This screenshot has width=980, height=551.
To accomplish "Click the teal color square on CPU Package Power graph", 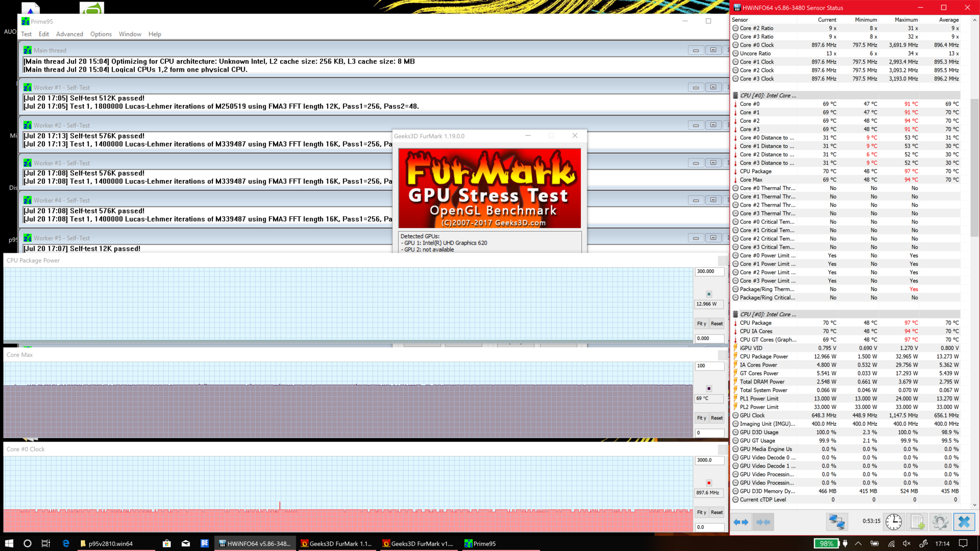I will point(708,294).
